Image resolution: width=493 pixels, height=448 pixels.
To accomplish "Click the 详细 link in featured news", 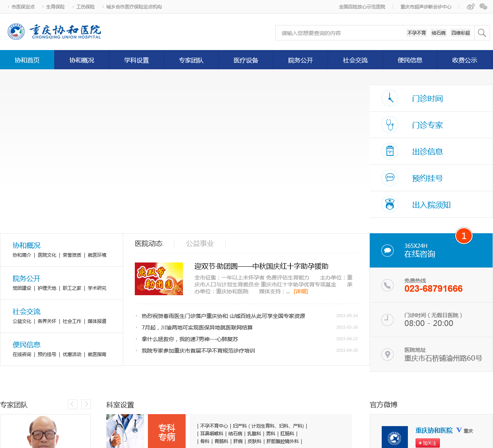I will coord(301,291).
